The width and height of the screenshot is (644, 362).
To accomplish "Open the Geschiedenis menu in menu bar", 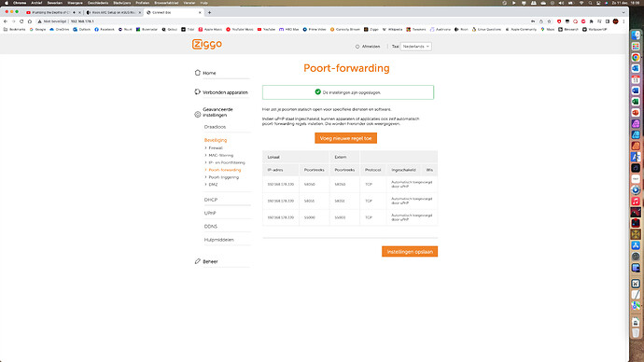I will pyautogui.click(x=98, y=3).
